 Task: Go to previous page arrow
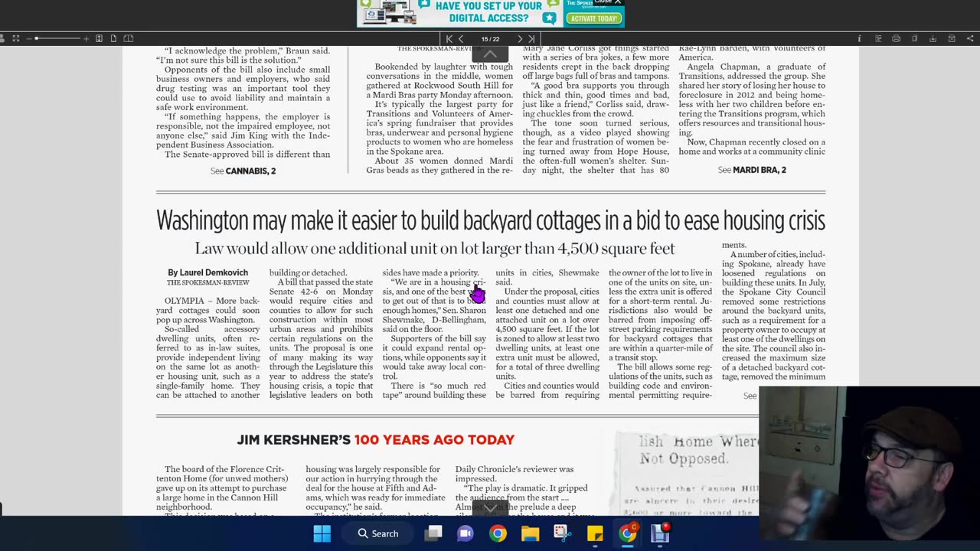(461, 39)
